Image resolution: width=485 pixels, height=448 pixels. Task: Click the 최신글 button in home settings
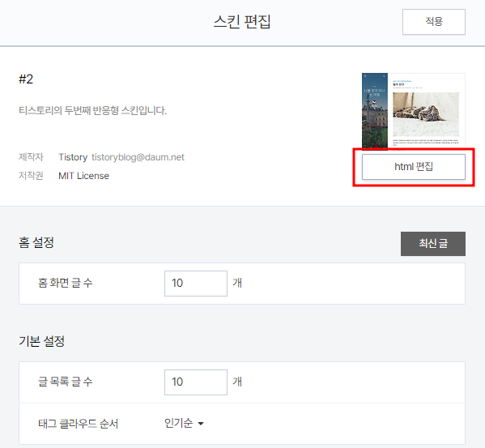tap(433, 244)
